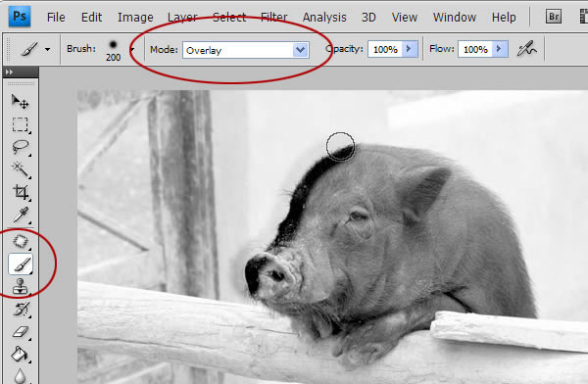Select the Paint Bucket tool
Image resolution: width=588 pixels, height=384 pixels.
click(20, 355)
